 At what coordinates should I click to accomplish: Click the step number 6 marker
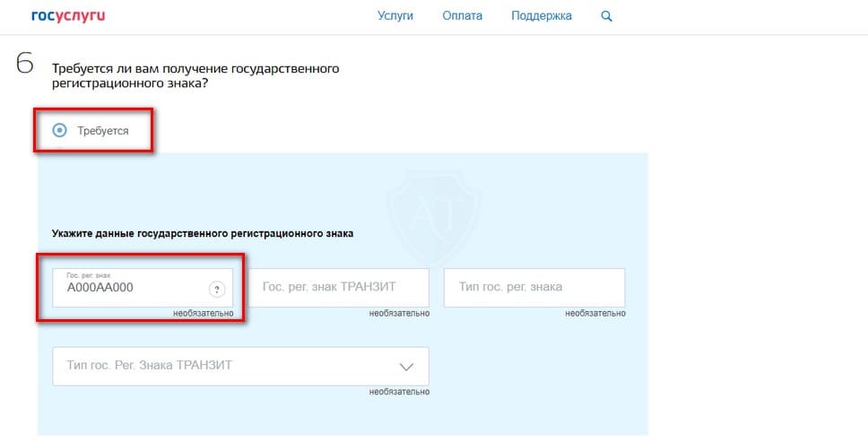25,65
